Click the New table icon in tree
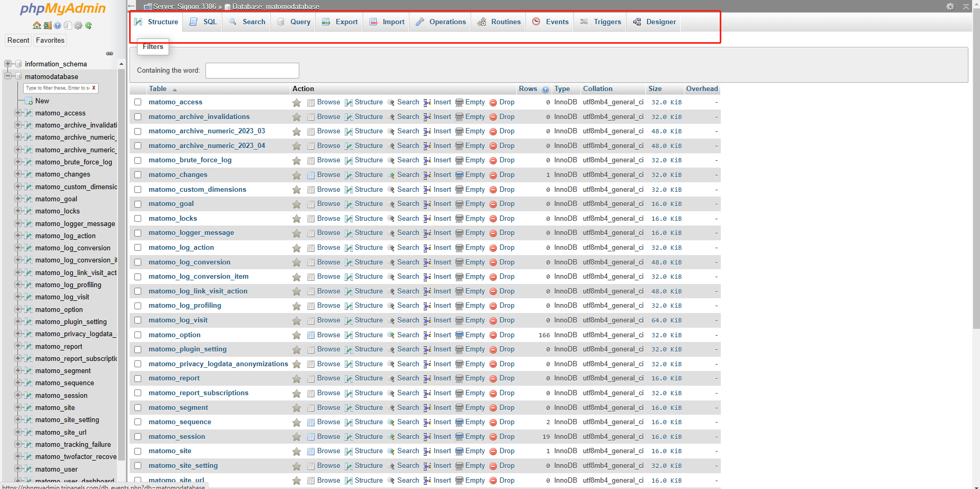 [x=29, y=101]
